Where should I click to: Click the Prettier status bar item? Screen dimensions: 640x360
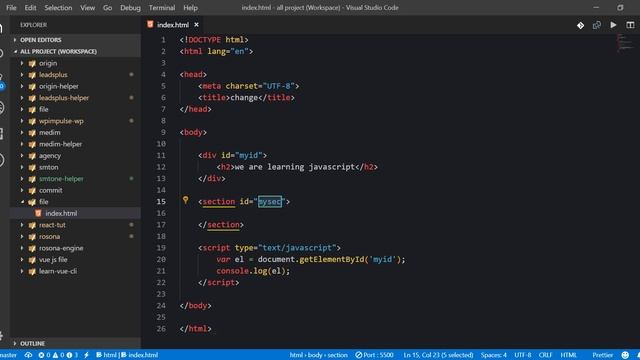tap(603, 355)
